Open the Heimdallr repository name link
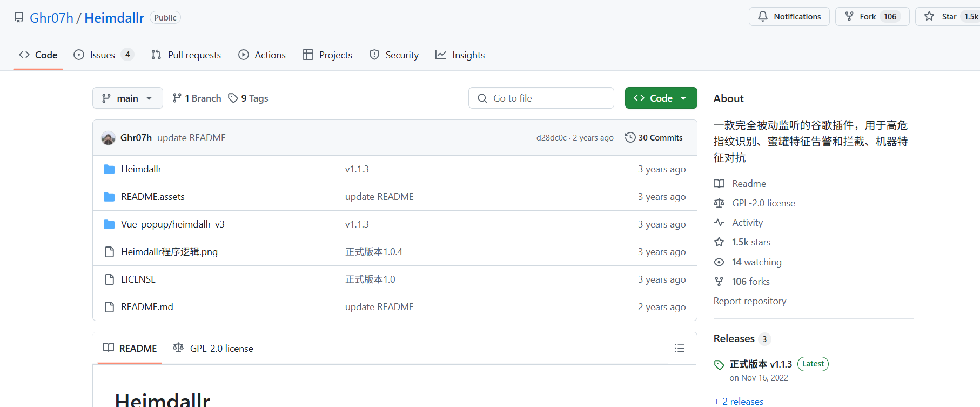Screen dimensions: 980x407 point(114,18)
